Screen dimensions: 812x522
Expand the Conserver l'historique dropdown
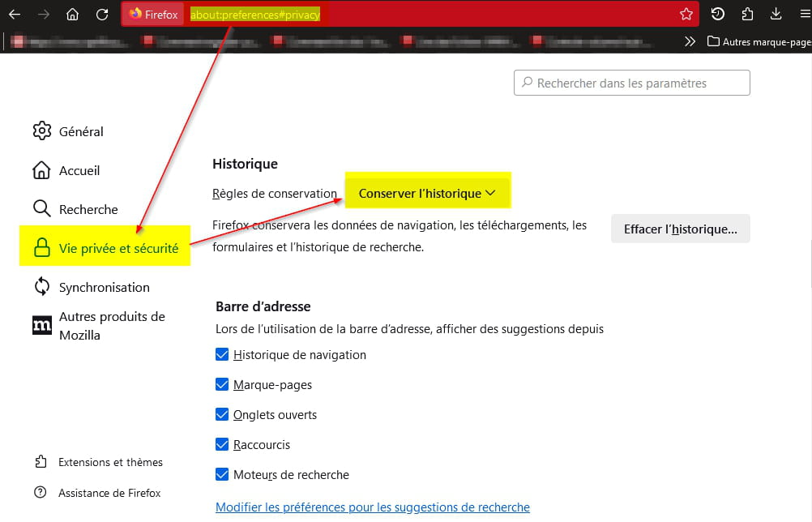pyautogui.click(x=428, y=193)
